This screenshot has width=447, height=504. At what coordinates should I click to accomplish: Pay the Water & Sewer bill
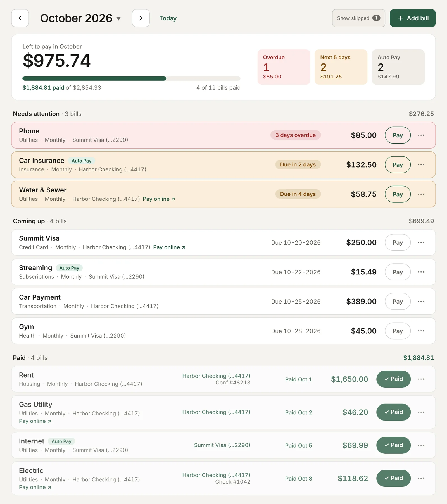(x=398, y=194)
